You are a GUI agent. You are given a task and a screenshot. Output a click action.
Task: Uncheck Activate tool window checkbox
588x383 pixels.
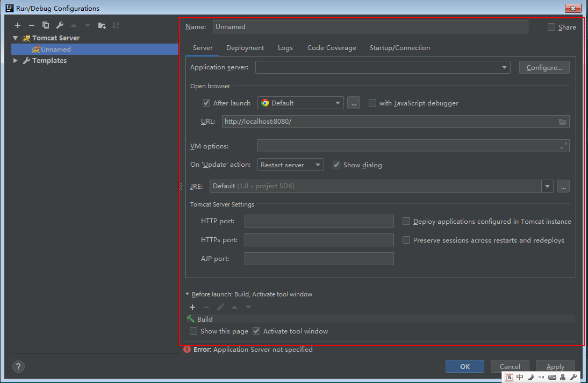(256, 331)
